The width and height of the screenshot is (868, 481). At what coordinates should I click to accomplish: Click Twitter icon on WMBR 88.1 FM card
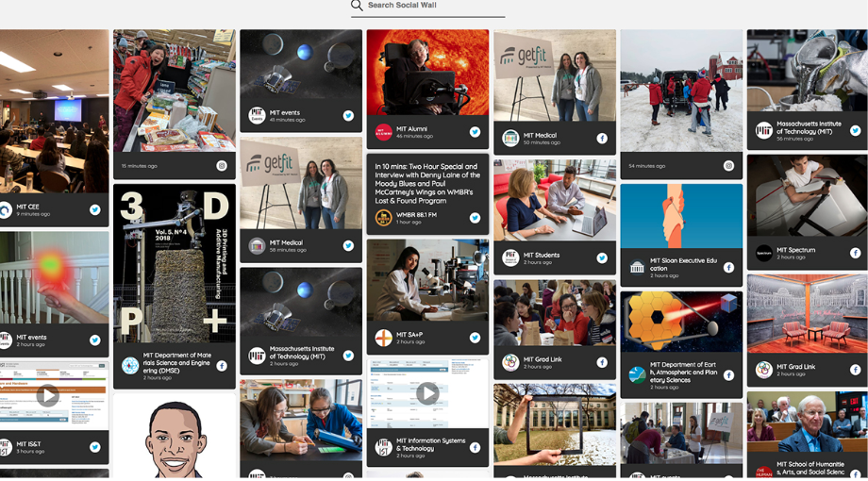pyautogui.click(x=475, y=218)
